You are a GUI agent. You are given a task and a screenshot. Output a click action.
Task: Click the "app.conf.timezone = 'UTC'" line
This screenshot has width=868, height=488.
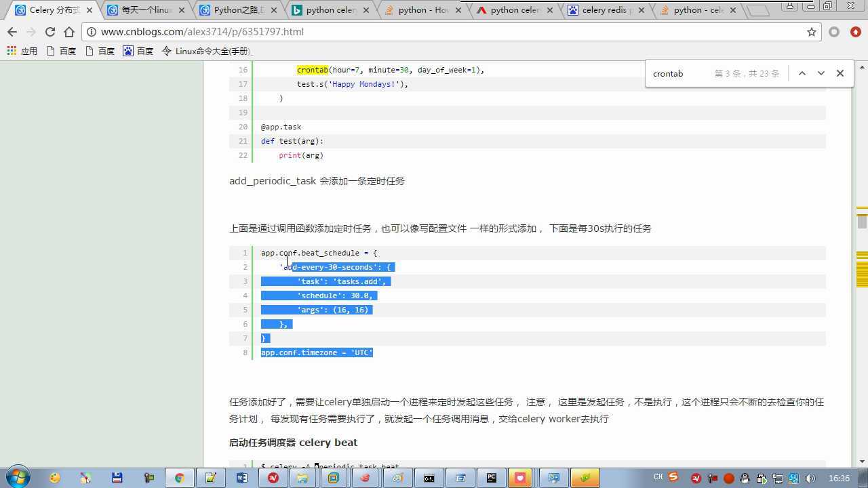pos(317,352)
